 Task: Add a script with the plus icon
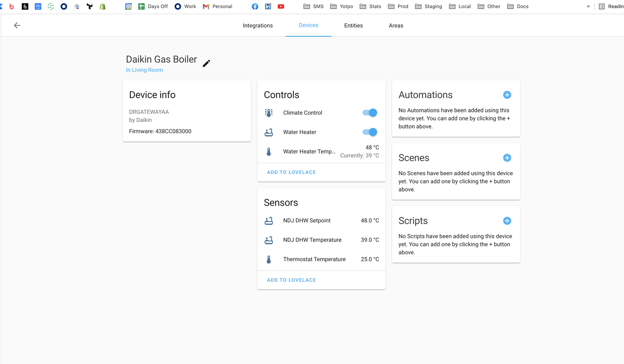507,221
